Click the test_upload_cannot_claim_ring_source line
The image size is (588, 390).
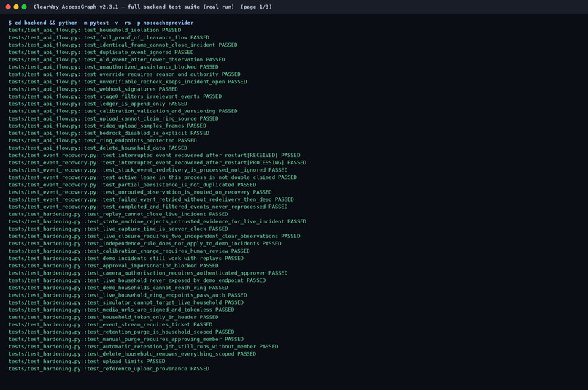click(x=114, y=118)
